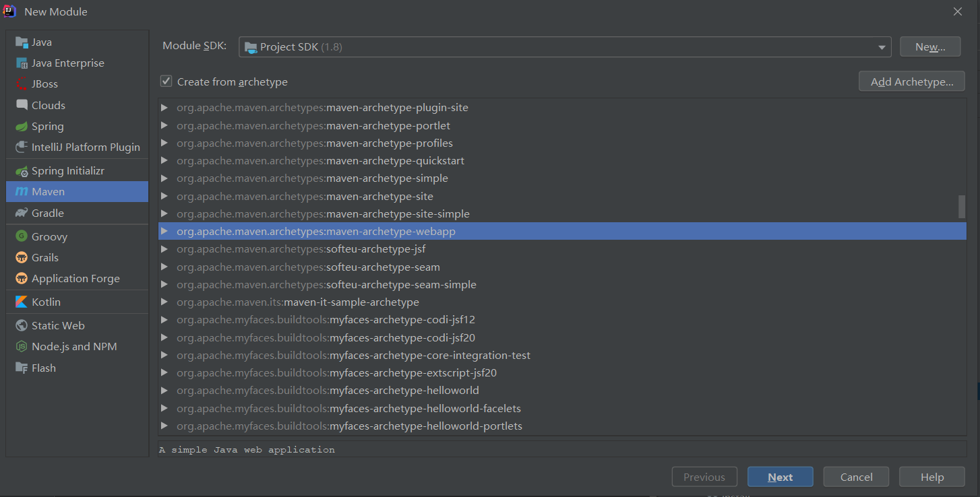Image resolution: width=980 pixels, height=497 pixels.
Task: Click the IntelliJ logo in the title bar
Action: pyautogui.click(x=10, y=11)
